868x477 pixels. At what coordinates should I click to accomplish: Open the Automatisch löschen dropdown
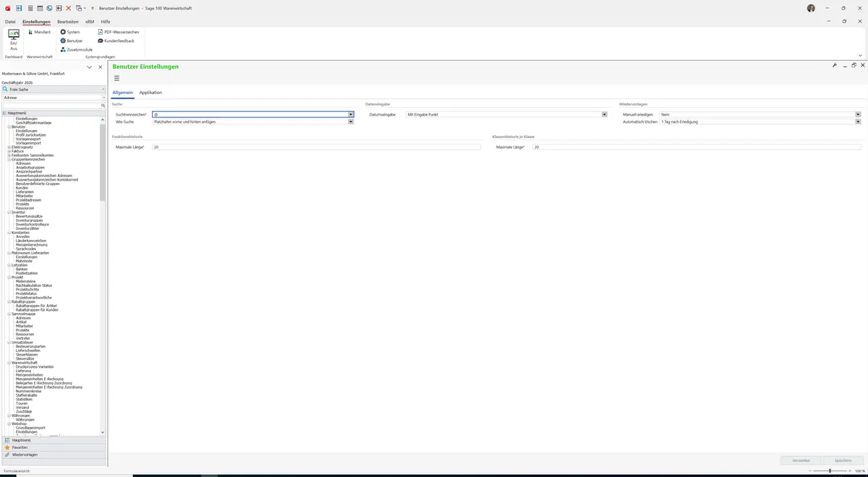pyautogui.click(x=858, y=121)
